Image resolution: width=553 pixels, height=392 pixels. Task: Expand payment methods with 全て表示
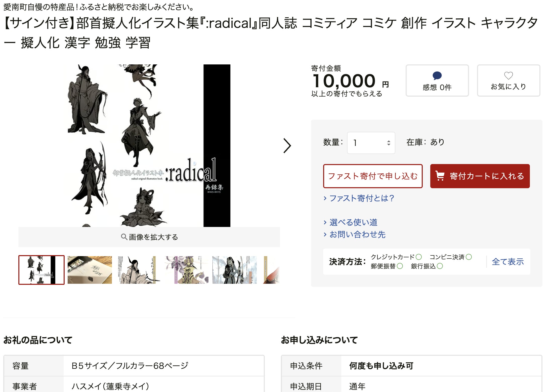pos(508,262)
